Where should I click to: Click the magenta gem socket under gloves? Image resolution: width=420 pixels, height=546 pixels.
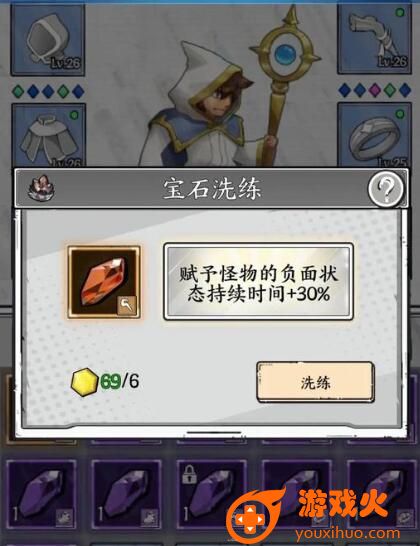coord(375,90)
